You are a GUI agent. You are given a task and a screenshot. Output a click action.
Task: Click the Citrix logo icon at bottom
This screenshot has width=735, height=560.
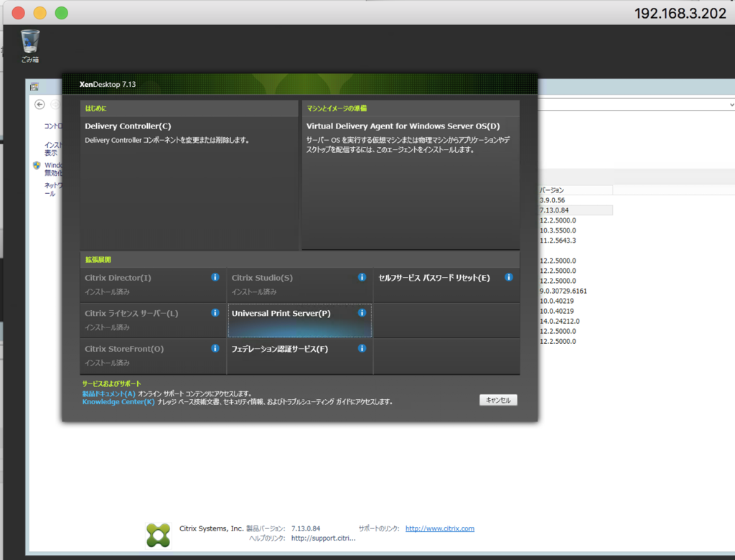pos(159,535)
